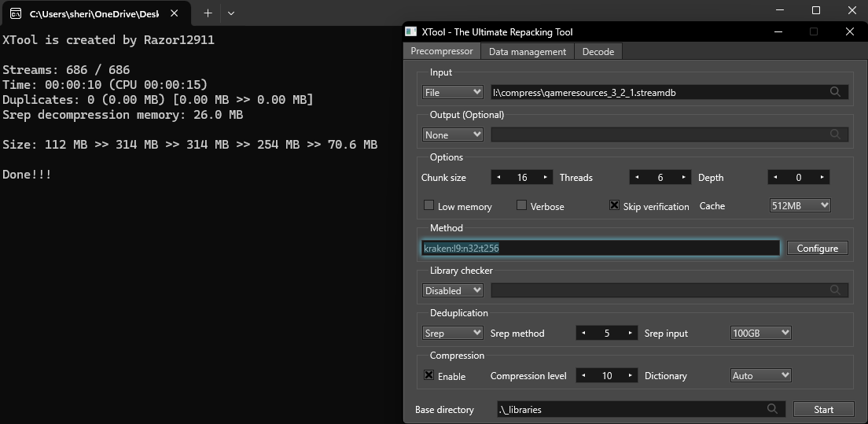Close the XTool window

point(850,31)
